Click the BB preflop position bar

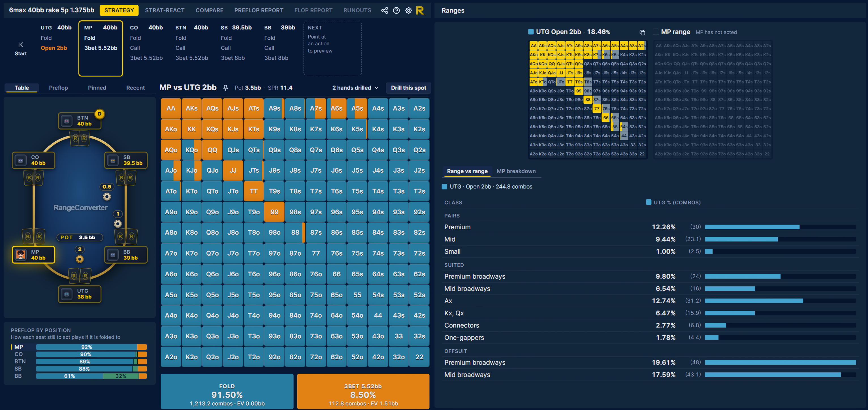[x=91, y=376]
